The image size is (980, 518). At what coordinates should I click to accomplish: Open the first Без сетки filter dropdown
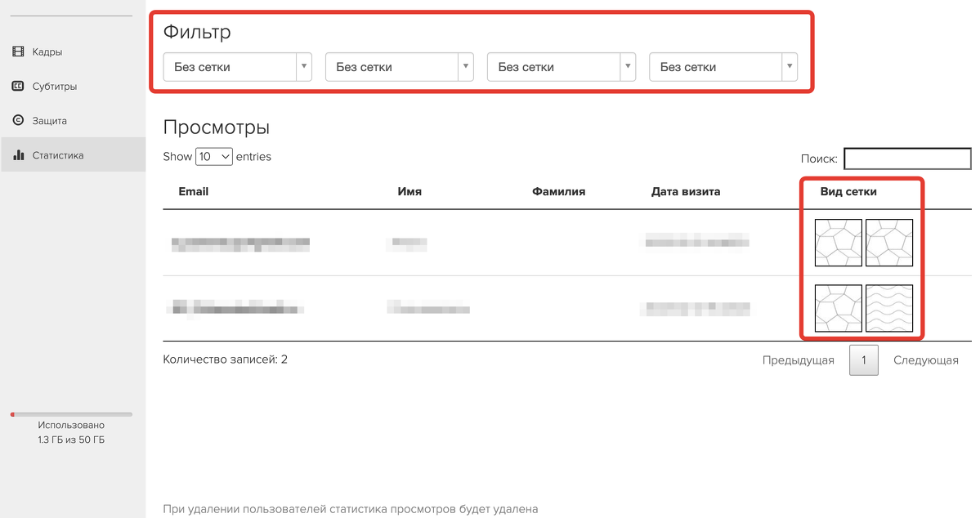point(238,67)
